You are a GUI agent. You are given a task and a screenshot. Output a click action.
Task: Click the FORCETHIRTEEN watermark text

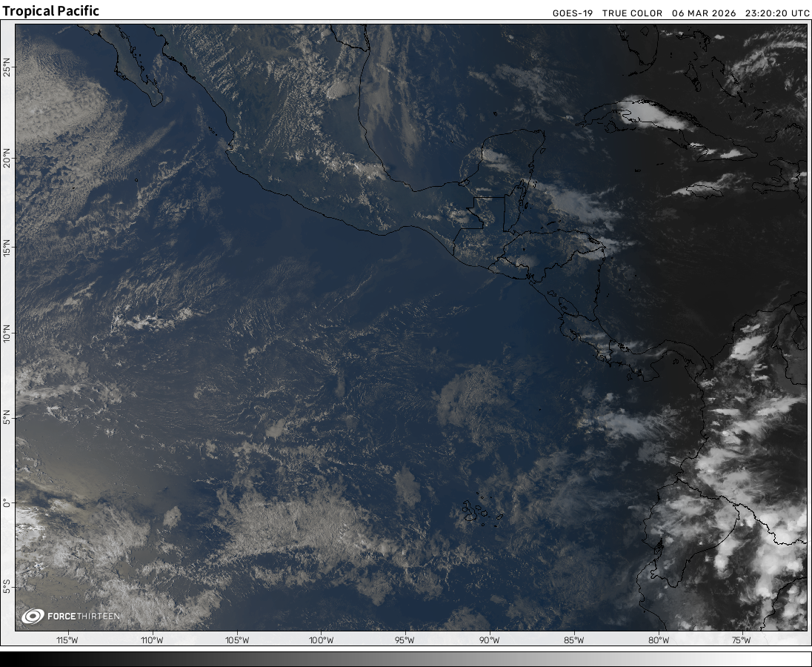[83, 617]
